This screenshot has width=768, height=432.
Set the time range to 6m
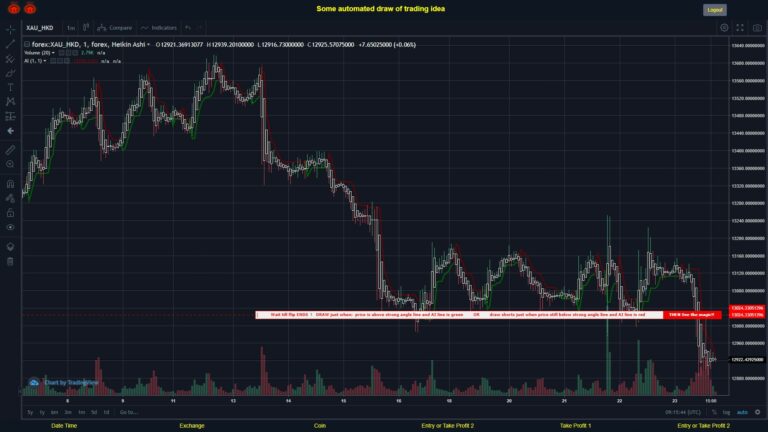point(55,412)
